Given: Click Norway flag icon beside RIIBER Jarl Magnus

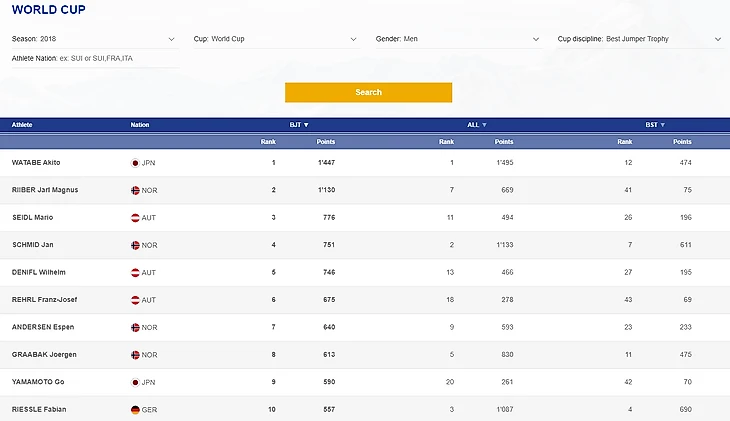Looking at the screenshot, I should [x=135, y=190].
